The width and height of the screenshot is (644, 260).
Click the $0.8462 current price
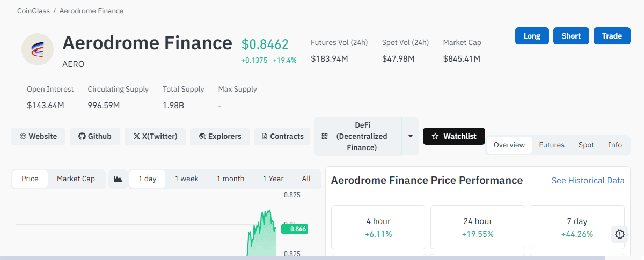[265, 44]
